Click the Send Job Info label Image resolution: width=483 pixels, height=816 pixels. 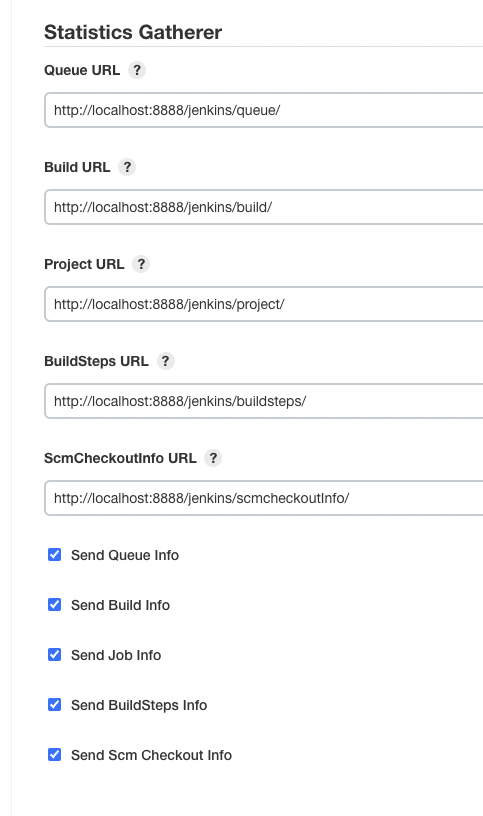click(116, 655)
